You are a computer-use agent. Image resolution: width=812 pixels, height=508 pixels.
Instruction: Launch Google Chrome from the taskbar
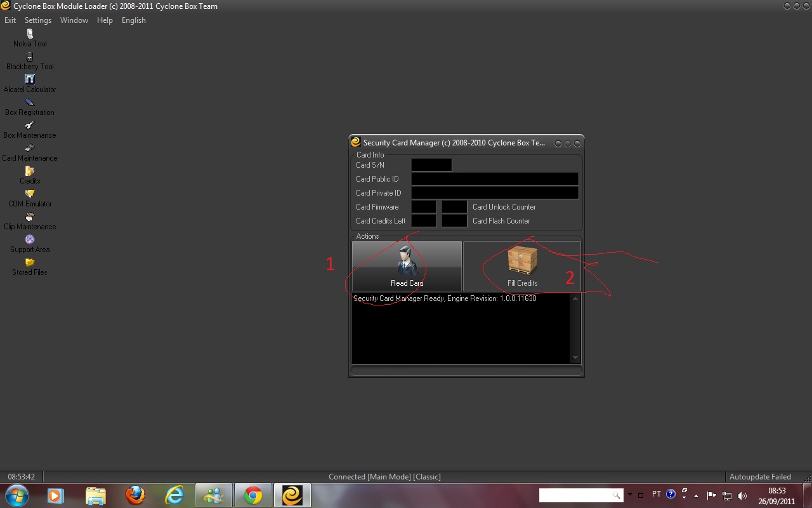253,495
